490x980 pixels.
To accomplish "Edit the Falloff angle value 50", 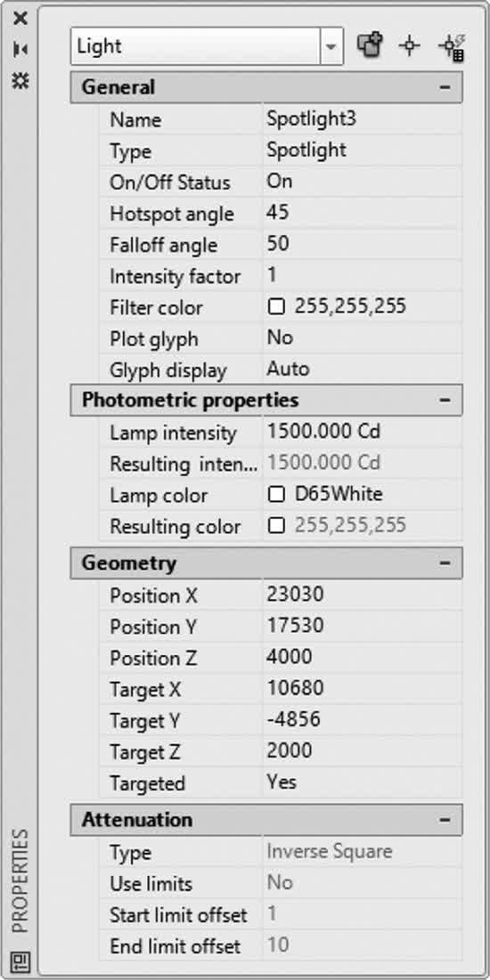I will (363, 244).
